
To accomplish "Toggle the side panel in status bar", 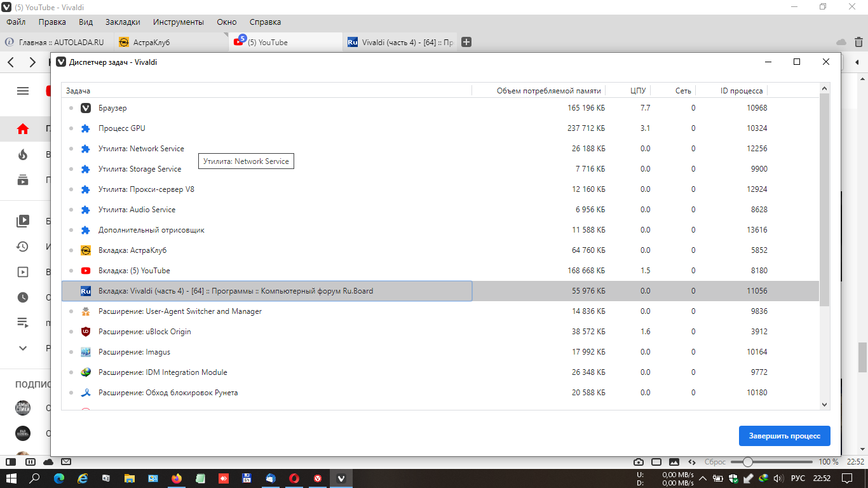I will 11,462.
